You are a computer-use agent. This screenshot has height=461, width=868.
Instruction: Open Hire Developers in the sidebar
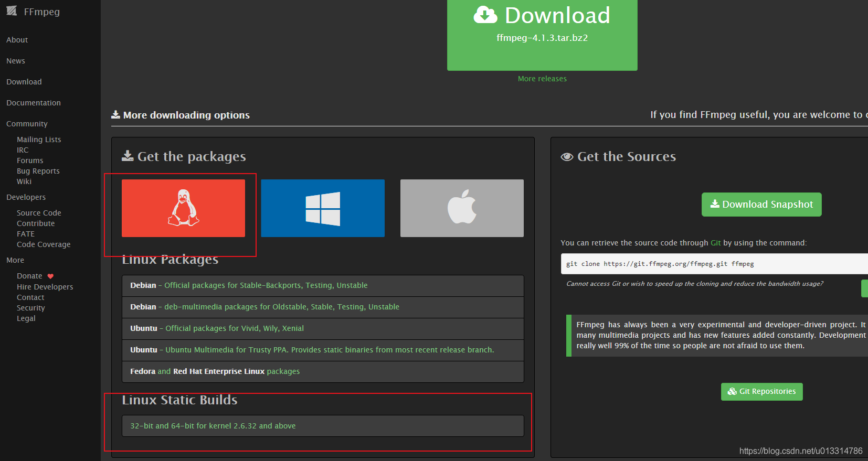click(45, 287)
